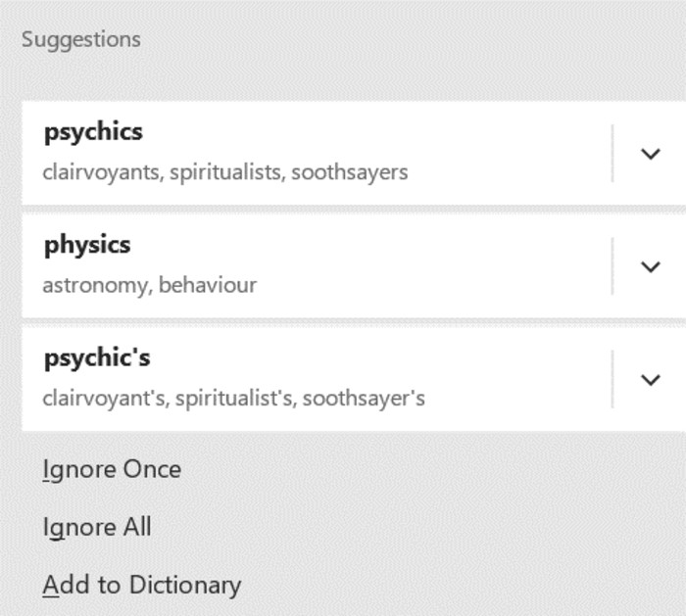Click the vertical divider in the psychics card

pyautogui.click(x=612, y=154)
